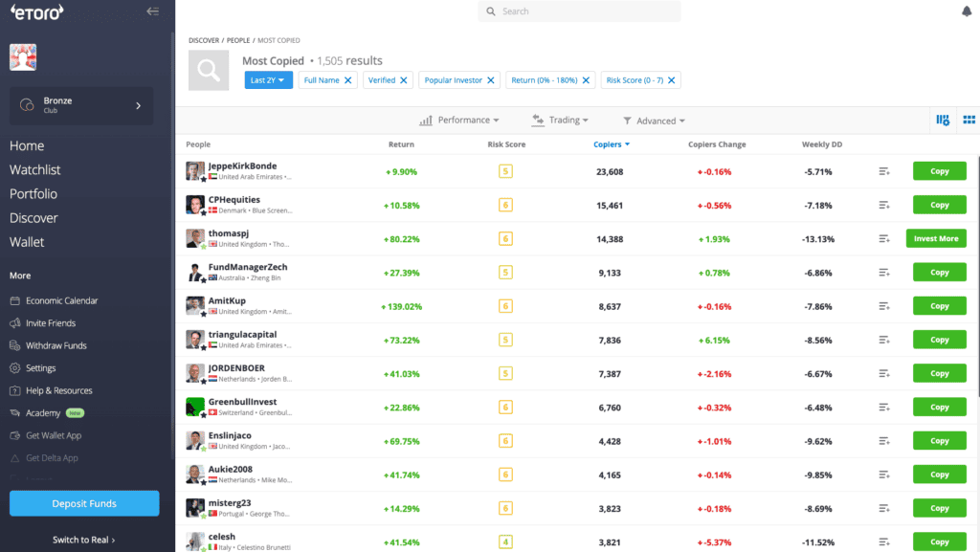Image resolution: width=980 pixels, height=552 pixels.
Task: Open the column settings view icon
Action: coord(943,121)
